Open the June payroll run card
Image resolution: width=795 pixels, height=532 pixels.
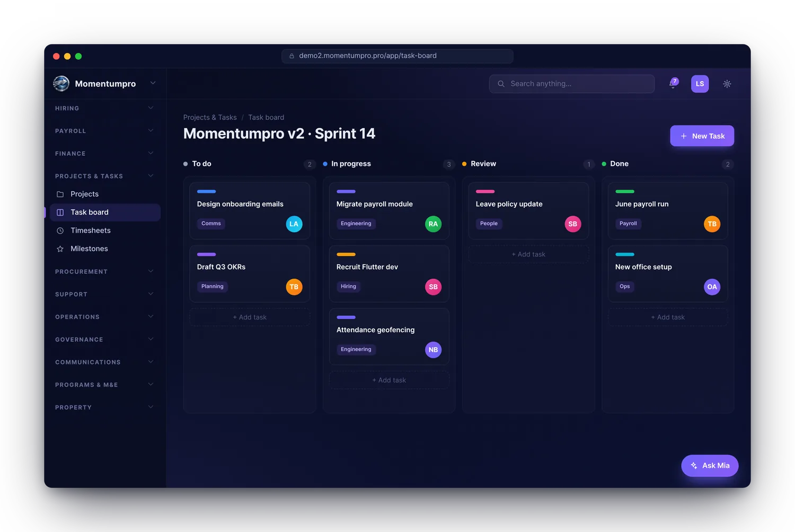coord(668,211)
